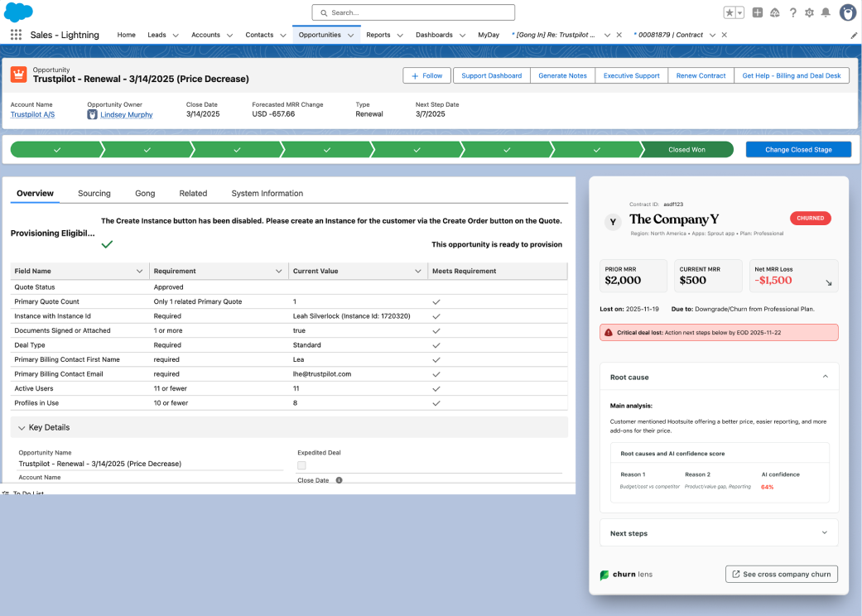The width and height of the screenshot is (862, 616).
Task: Switch to the Sourcing tab
Action: point(94,194)
